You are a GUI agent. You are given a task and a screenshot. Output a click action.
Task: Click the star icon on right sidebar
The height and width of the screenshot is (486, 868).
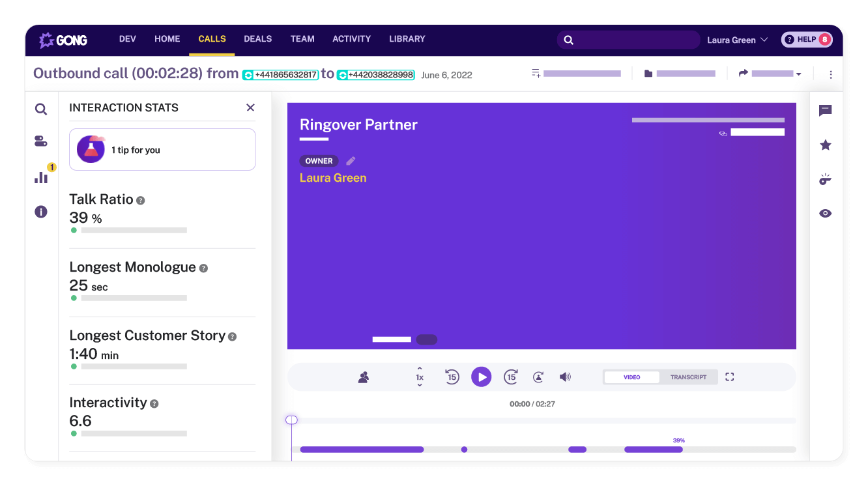pos(825,145)
